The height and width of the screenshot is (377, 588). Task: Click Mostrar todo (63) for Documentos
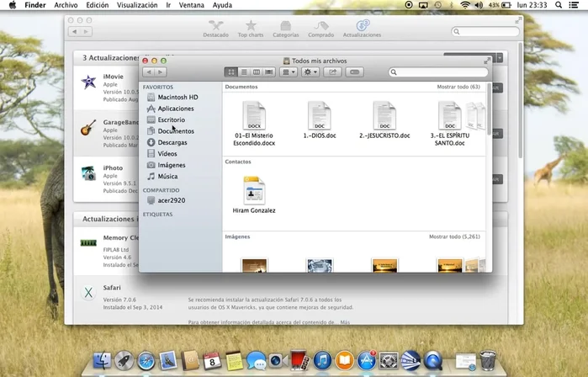click(x=458, y=87)
